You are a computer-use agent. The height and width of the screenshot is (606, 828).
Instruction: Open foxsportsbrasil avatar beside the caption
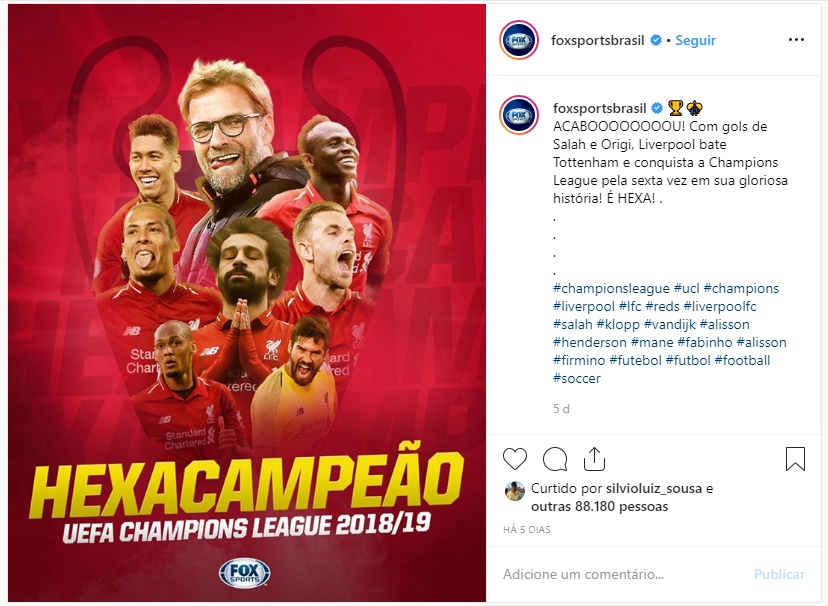click(519, 115)
